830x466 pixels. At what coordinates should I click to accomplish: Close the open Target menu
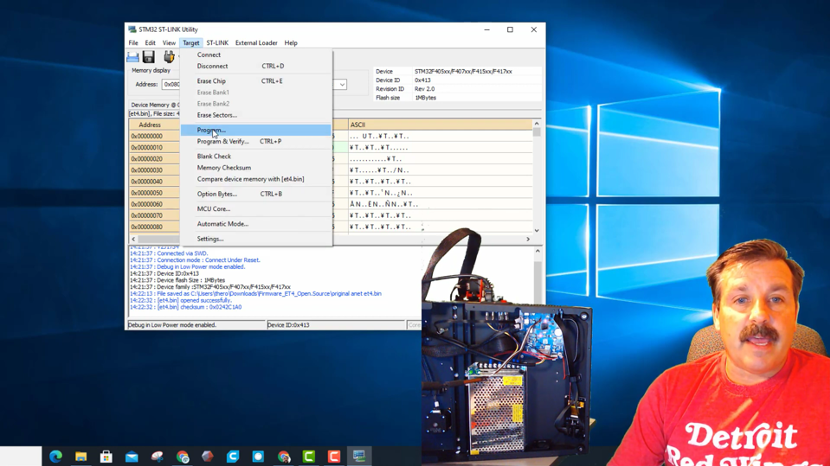pos(191,43)
